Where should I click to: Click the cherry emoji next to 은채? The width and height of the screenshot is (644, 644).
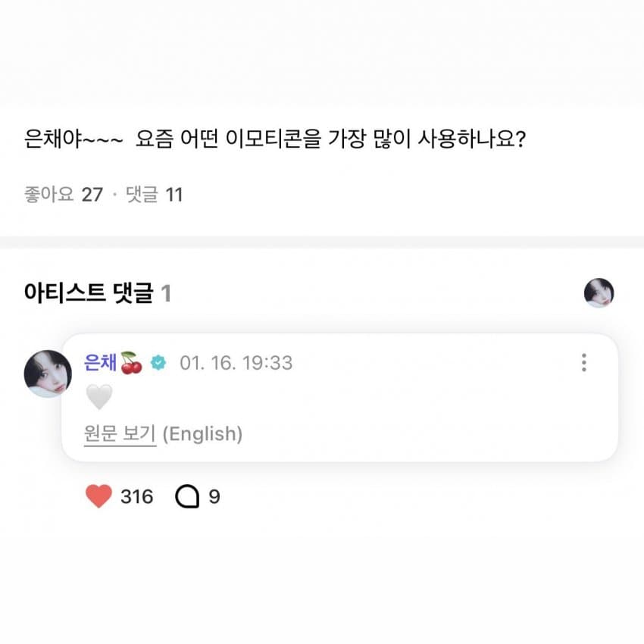point(131,362)
